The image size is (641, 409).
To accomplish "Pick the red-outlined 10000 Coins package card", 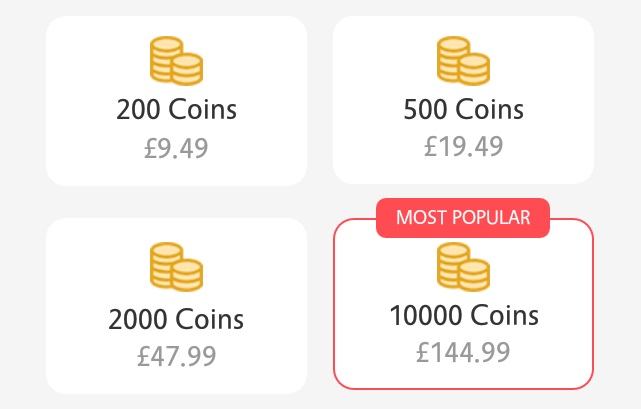I will 463,305.
